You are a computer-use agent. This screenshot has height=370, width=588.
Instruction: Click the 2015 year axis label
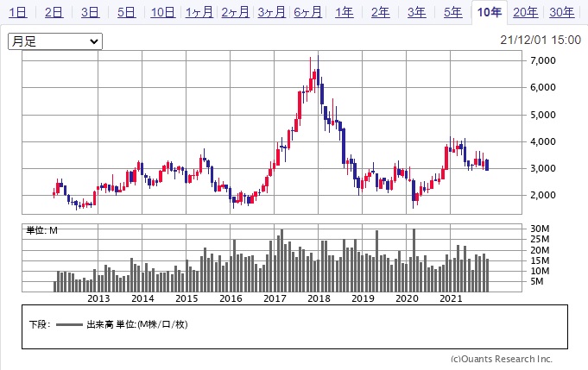tap(187, 298)
